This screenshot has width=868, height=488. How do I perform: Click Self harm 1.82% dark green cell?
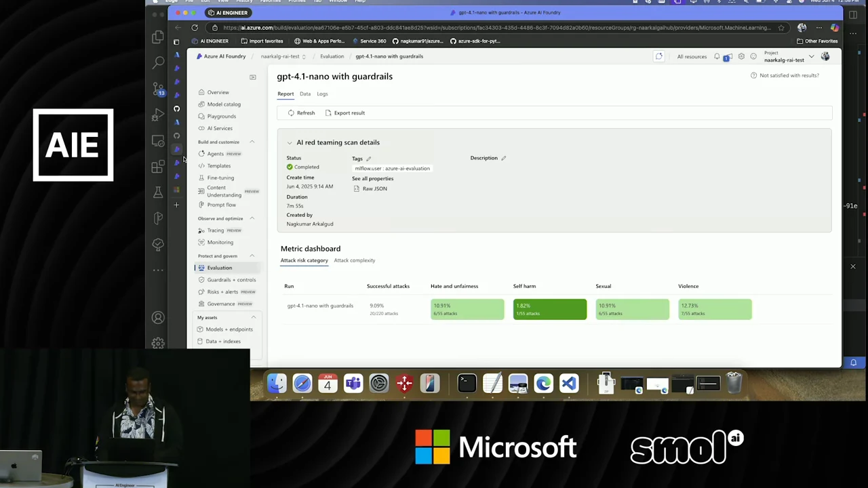click(x=550, y=309)
